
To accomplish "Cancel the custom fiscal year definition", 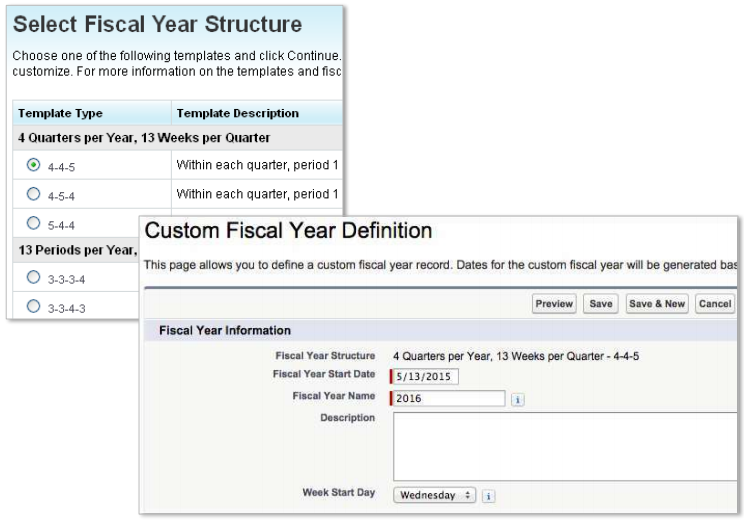I will pos(714,304).
